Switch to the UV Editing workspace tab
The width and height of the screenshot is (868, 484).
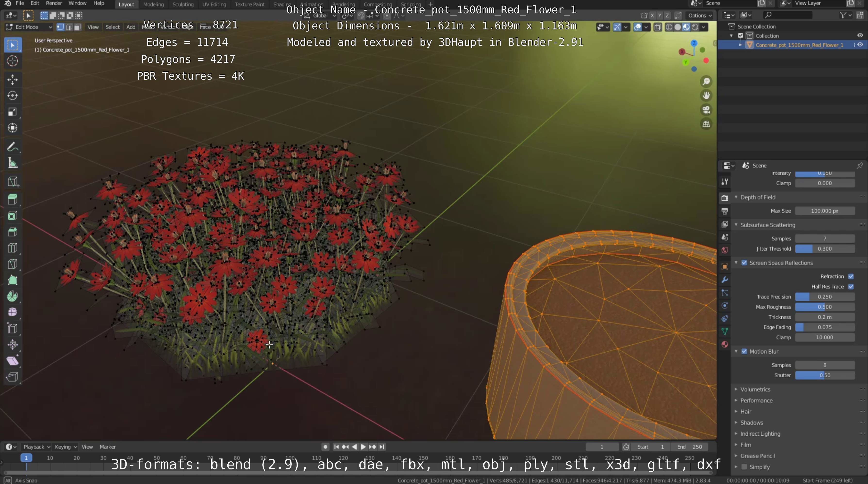pyautogui.click(x=214, y=4)
